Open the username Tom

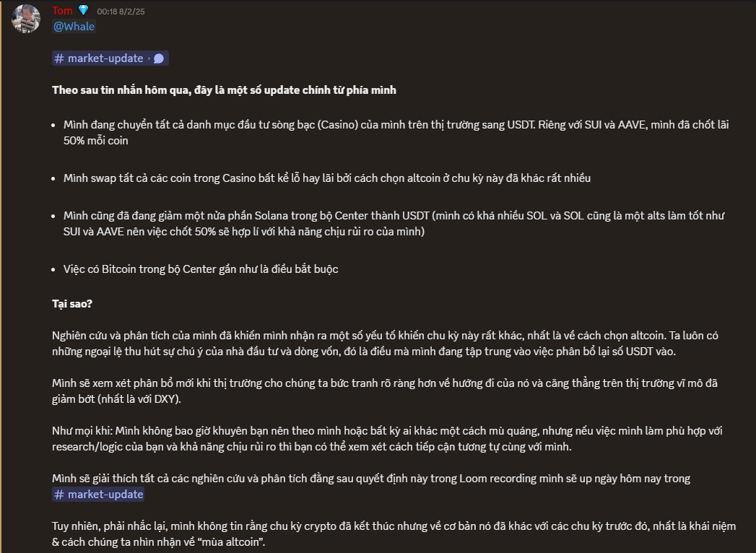[x=62, y=11]
